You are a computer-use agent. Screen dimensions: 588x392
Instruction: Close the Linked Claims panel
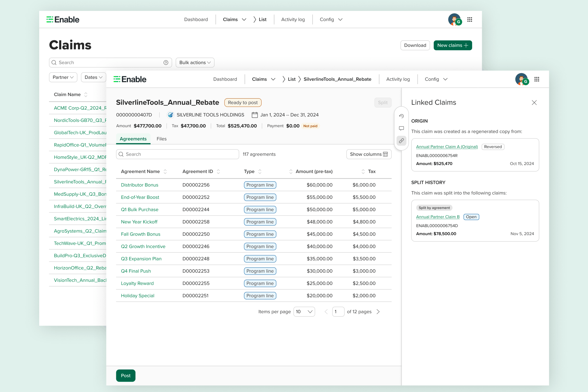click(534, 103)
